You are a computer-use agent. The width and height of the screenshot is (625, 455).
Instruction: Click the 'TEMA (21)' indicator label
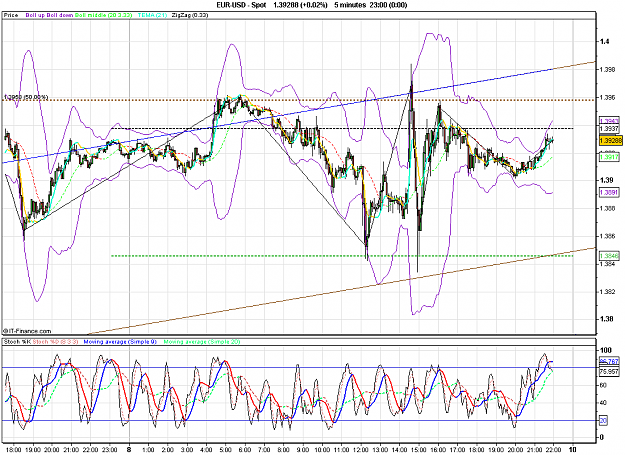click(152, 15)
